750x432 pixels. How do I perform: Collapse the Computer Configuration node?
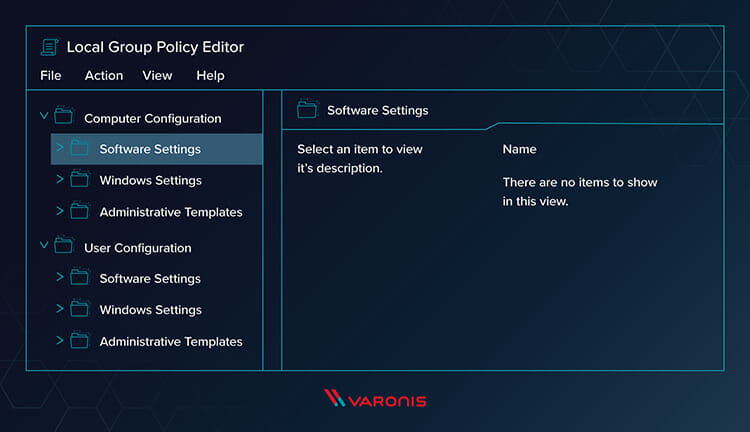pos(44,115)
